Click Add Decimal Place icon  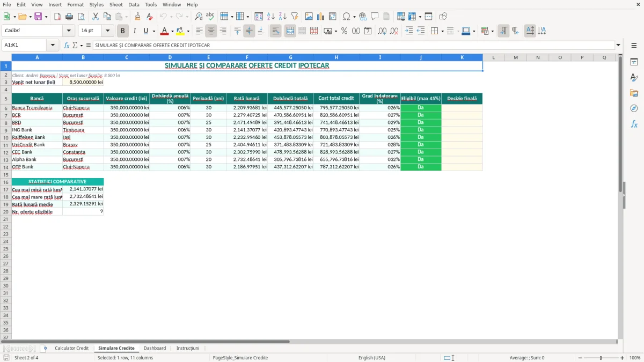382,31
